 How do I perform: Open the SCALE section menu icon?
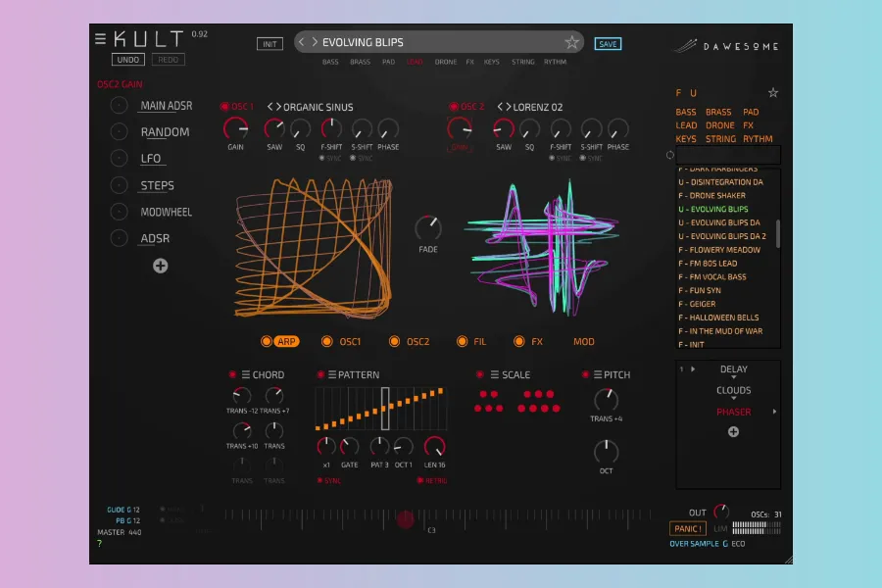(x=494, y=375)
